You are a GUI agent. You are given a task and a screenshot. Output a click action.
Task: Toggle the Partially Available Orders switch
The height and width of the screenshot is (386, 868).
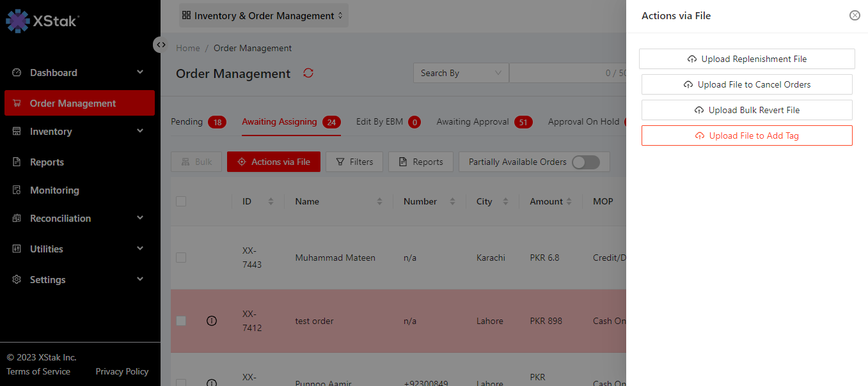[585, 162]
